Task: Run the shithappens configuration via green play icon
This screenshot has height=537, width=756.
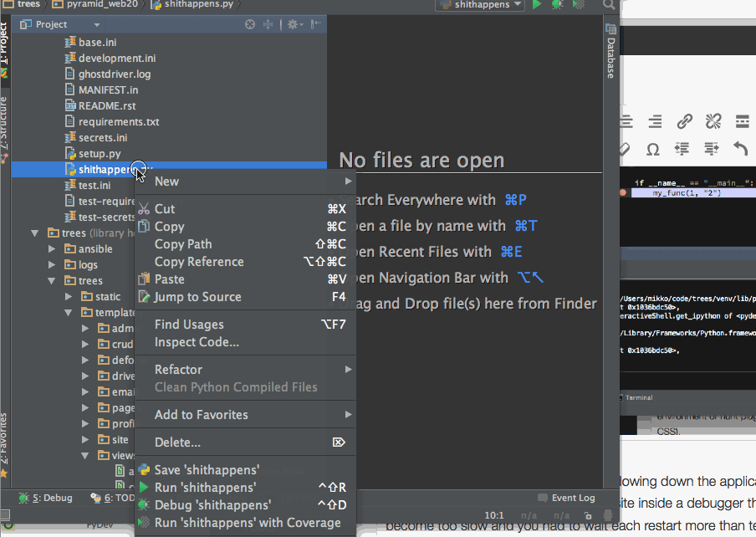Action: point(536,5)
